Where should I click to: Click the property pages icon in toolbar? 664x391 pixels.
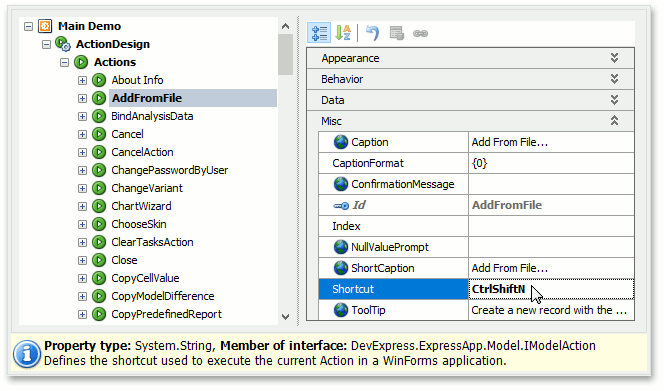click(396, 33)
